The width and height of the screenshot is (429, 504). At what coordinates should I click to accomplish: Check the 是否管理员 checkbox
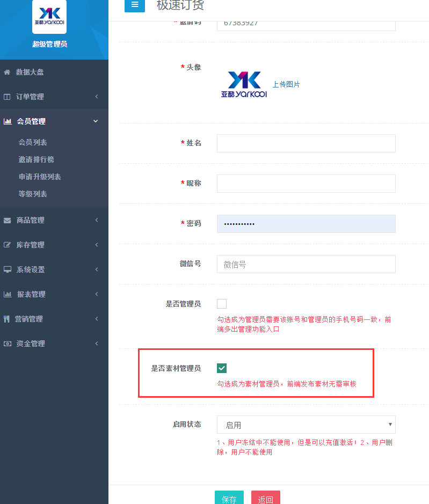[222, 304]
